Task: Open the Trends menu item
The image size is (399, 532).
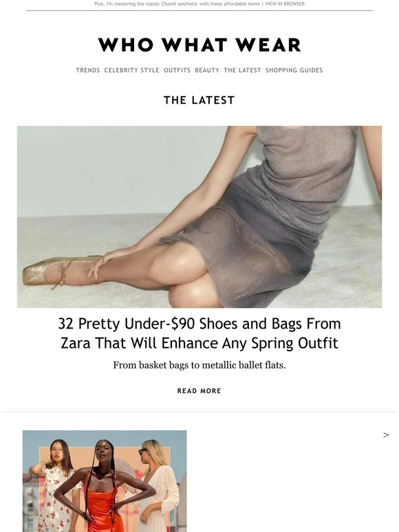Action: pos(87,70)
